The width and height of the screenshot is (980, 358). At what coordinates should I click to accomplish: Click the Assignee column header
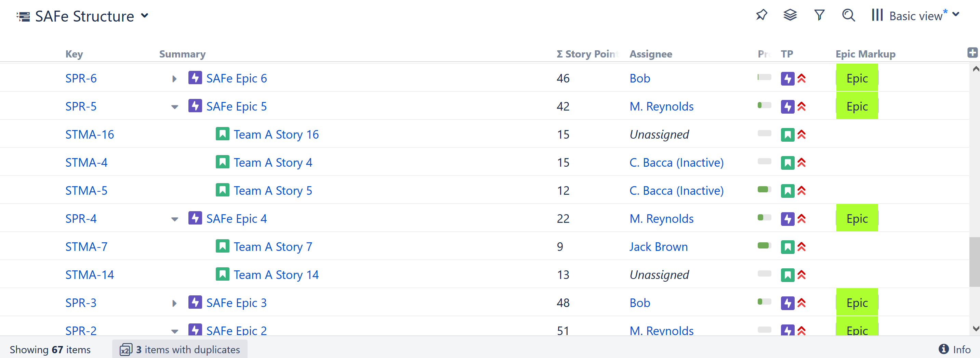651,54
